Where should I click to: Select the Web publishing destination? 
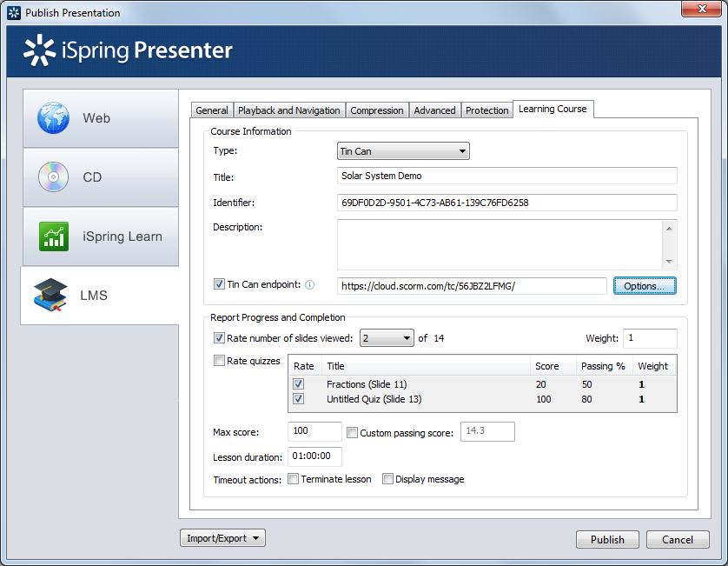[101, 118]
